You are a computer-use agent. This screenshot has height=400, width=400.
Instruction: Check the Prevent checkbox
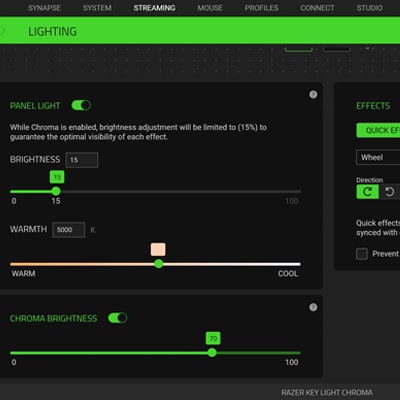coord(362,254)
